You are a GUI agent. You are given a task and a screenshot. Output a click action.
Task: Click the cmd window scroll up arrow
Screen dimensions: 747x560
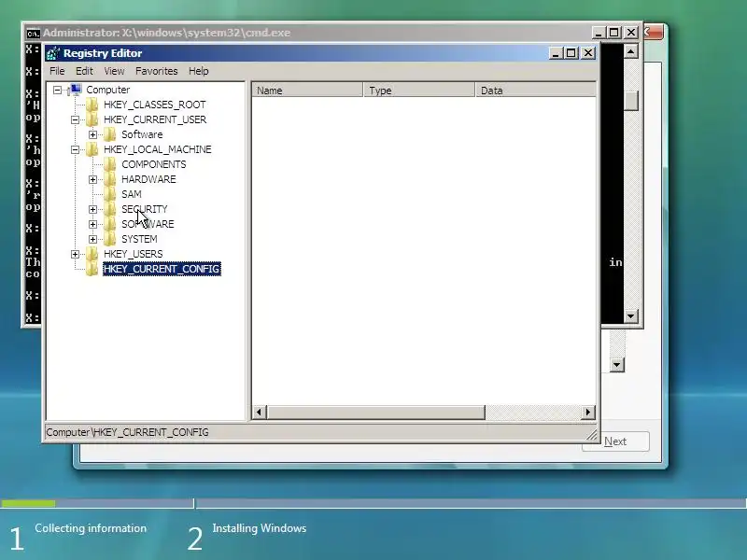click(631, 51)
